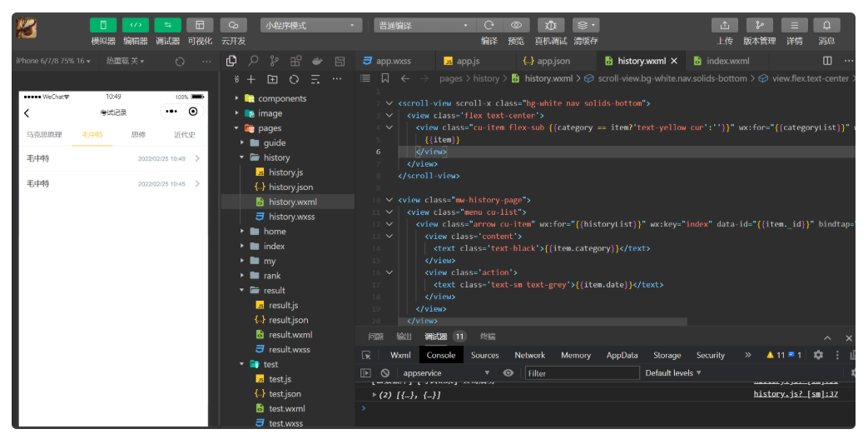
Task: Click the simulator back arrow
Action: coord(27,113)
